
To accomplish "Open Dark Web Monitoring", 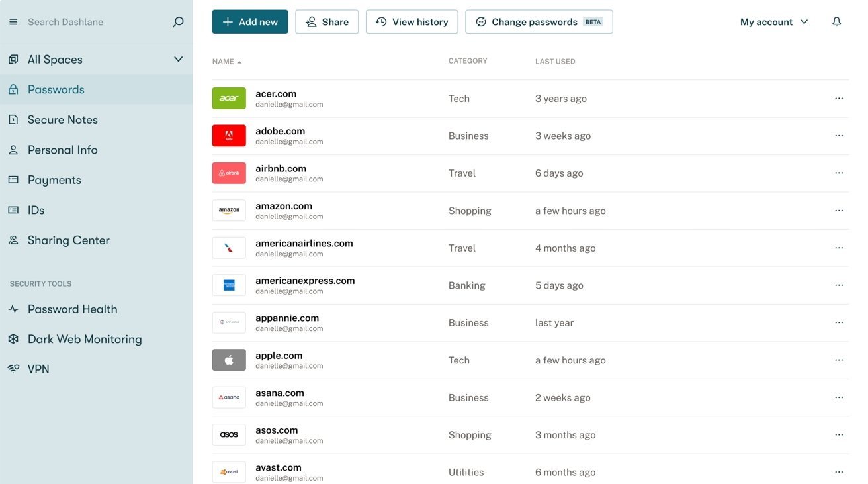I will [x=85, y=339].
